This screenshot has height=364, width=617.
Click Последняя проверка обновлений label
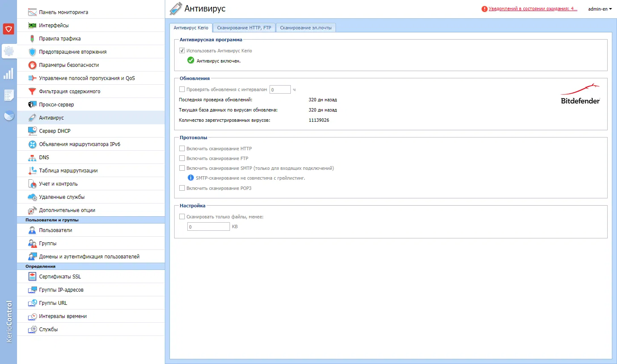[x=215, y=100]
